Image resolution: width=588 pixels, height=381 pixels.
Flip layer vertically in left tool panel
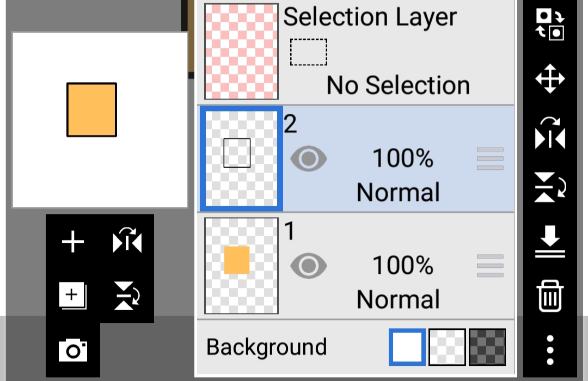(x=127, y=296)
